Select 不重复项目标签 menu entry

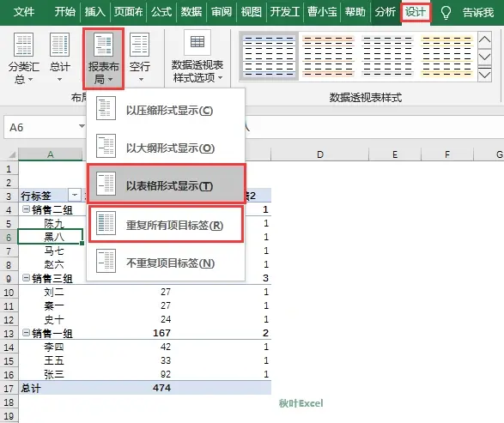coord(166,263)
